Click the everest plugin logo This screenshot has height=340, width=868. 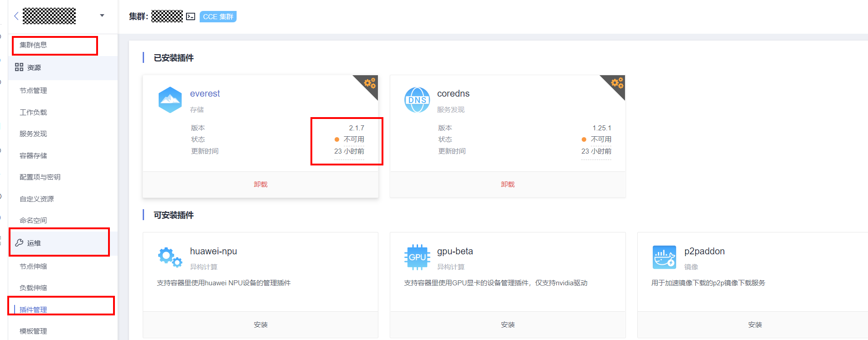[x=170, y=100]
